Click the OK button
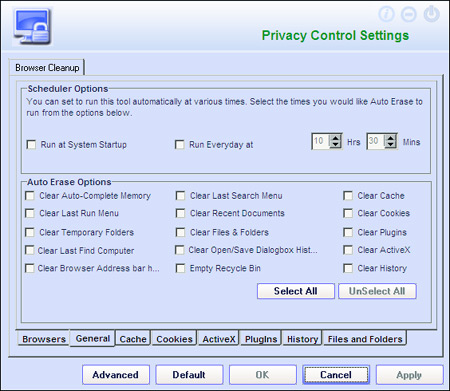The width and height of the screenshot is (450, 391). 262,375
